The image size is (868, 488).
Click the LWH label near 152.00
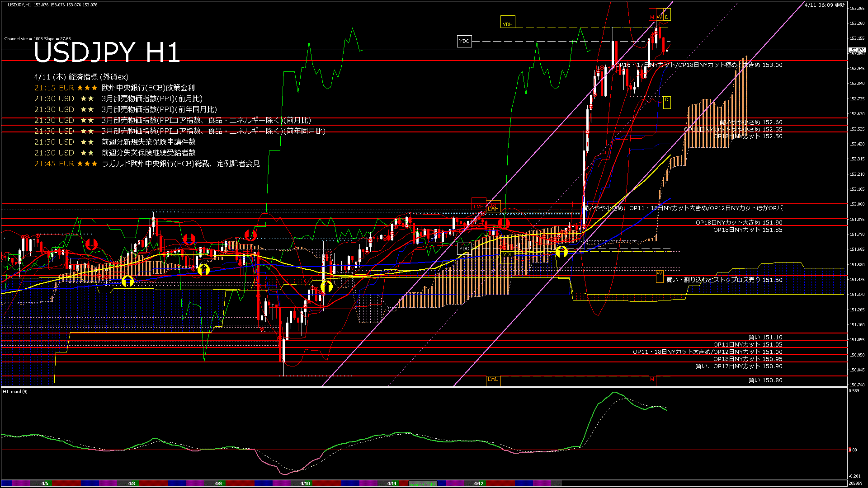[x=493, y=208]
